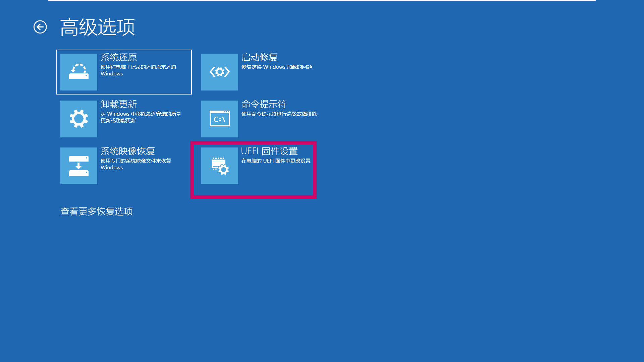644x362 pixels.
Task: Navigate back using the back button
Action: pos(40,27)
